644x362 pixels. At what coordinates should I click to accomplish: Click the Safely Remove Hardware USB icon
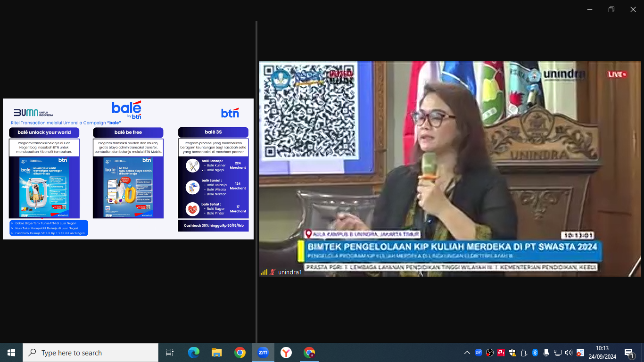point(524,353)
